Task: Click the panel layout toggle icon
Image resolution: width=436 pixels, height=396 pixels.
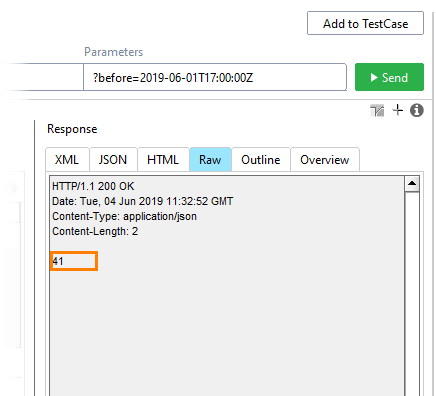Action: (x=377, y=110)
